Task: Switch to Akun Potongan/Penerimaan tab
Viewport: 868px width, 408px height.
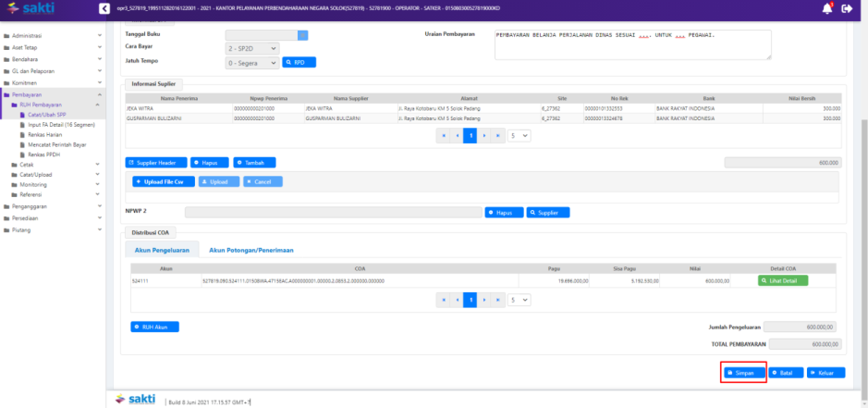Action: coord(251,250)
